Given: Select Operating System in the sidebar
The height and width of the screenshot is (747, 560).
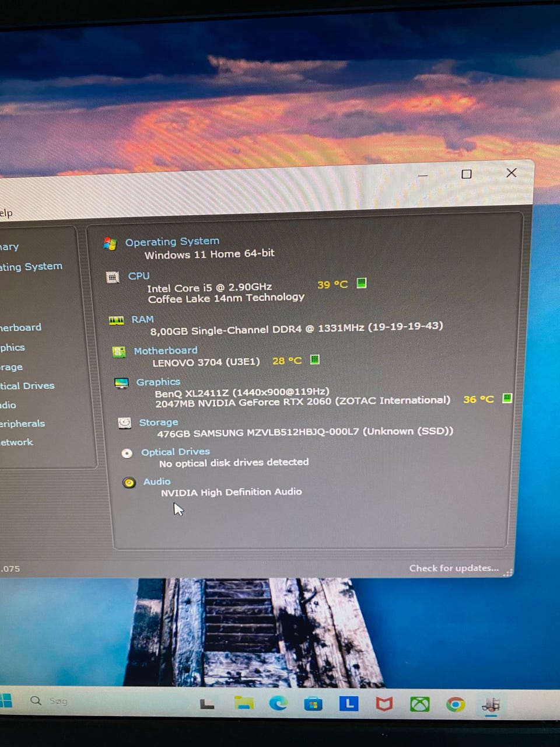Looking at the screenshot, I should click(31, 267).
